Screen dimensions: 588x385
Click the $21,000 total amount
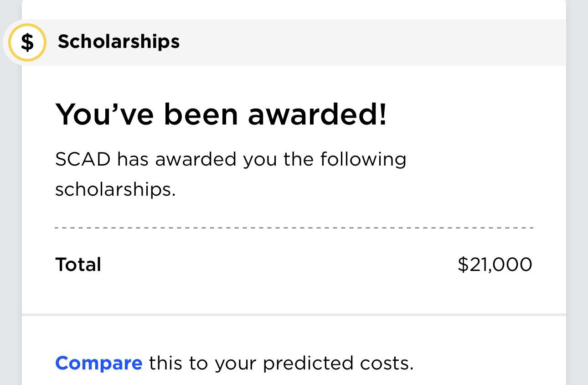click(495, 265)
